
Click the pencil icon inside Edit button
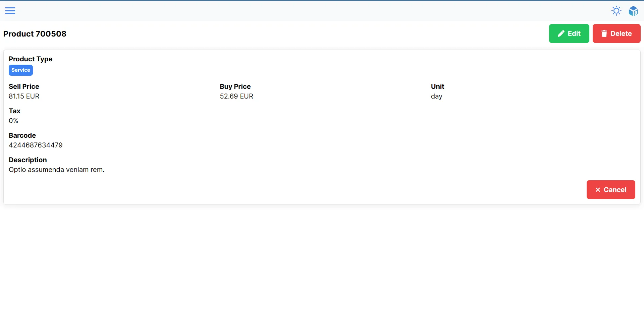560,34
